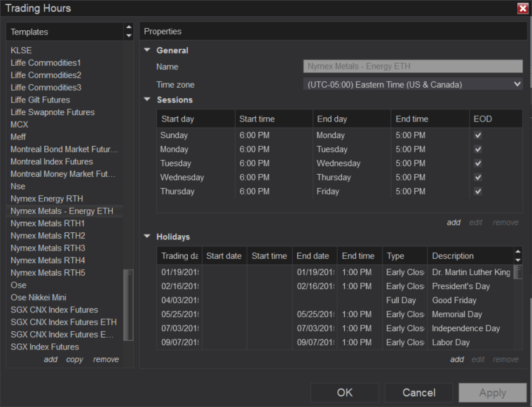This screenshot has width=532, height=407.
Task: Collapse the General section
Action: click(147, 50)
